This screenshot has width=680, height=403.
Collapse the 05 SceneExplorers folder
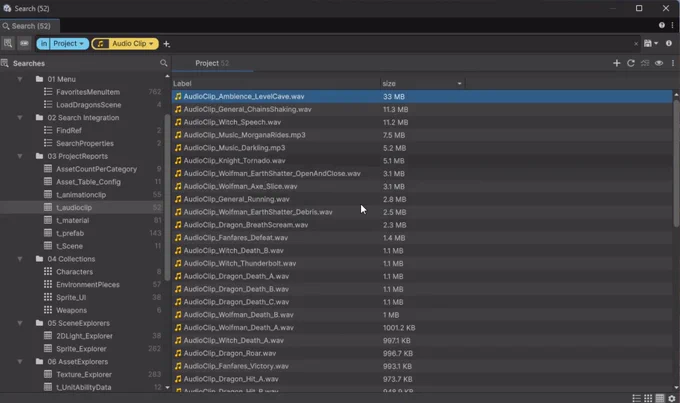pos(20,323)
